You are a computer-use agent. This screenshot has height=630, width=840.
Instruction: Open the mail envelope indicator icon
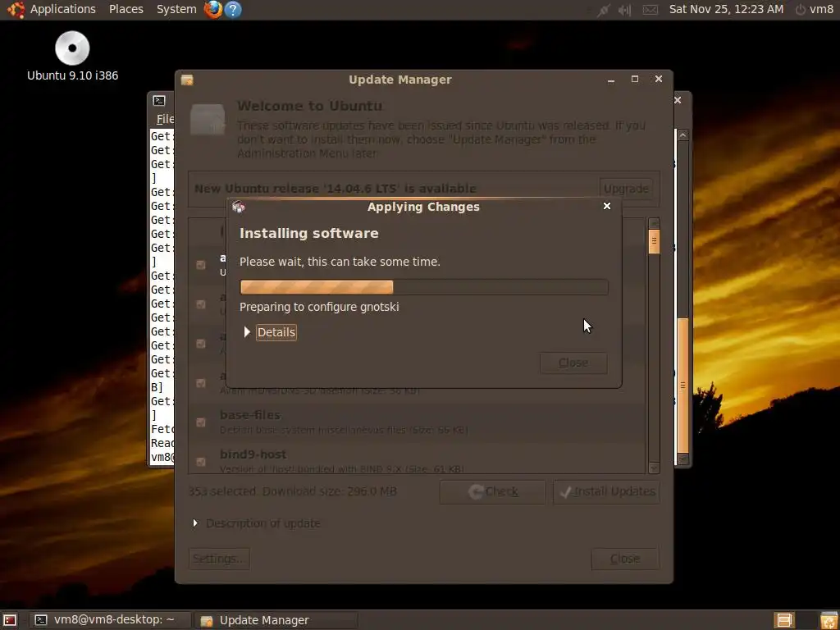pos(650,10)
